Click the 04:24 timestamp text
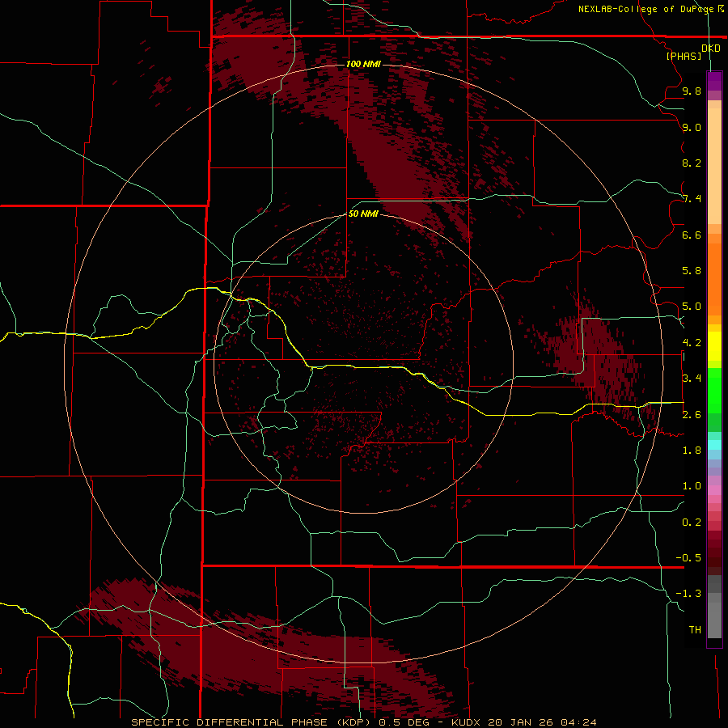 [578, 722]
